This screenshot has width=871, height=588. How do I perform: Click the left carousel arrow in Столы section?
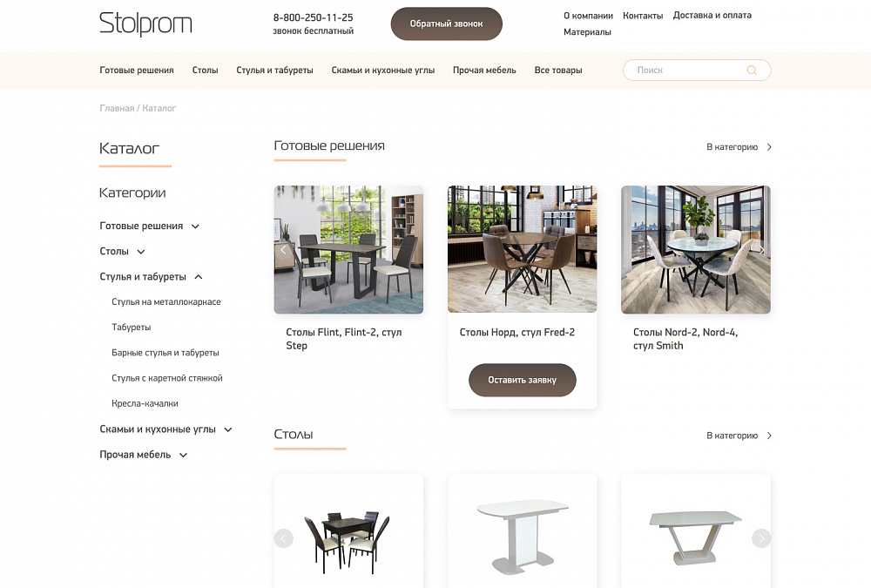point(283,538)
